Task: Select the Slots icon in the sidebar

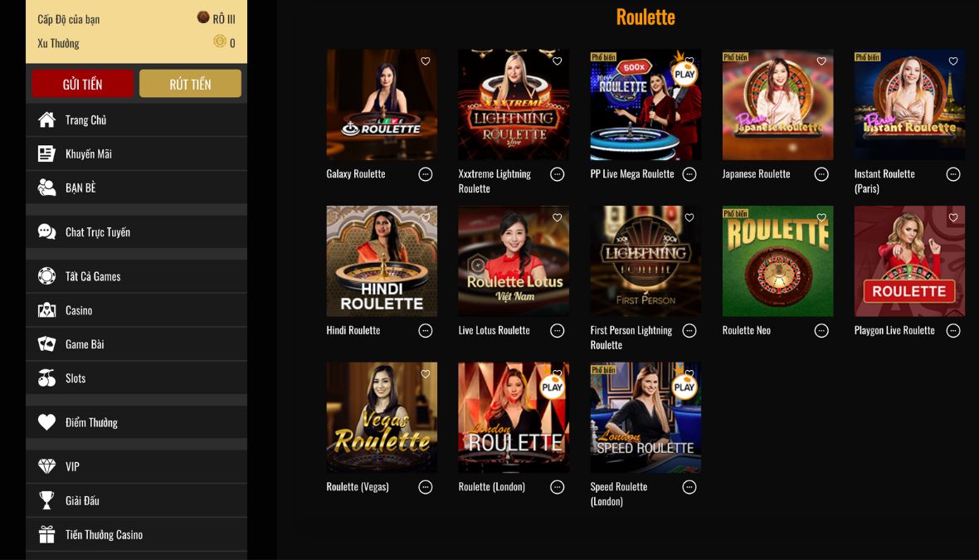Action: coord(46,377)
